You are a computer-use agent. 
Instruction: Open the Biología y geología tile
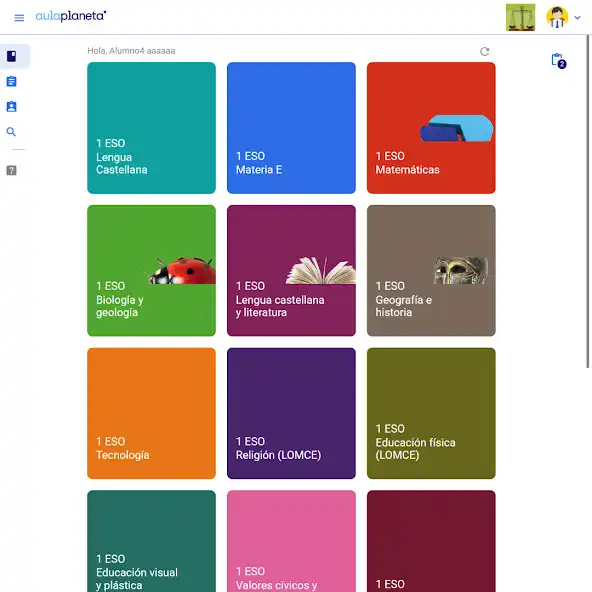(x=151, y=271)
